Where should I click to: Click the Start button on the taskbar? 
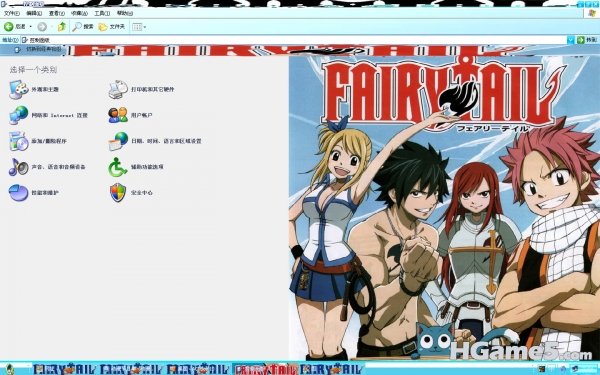tap(9, 369)
